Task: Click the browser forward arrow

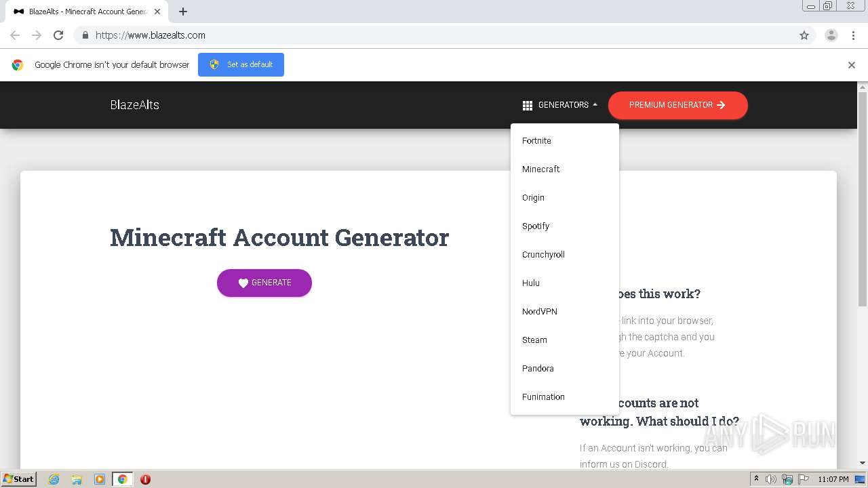Action: [x=37, y=35]
